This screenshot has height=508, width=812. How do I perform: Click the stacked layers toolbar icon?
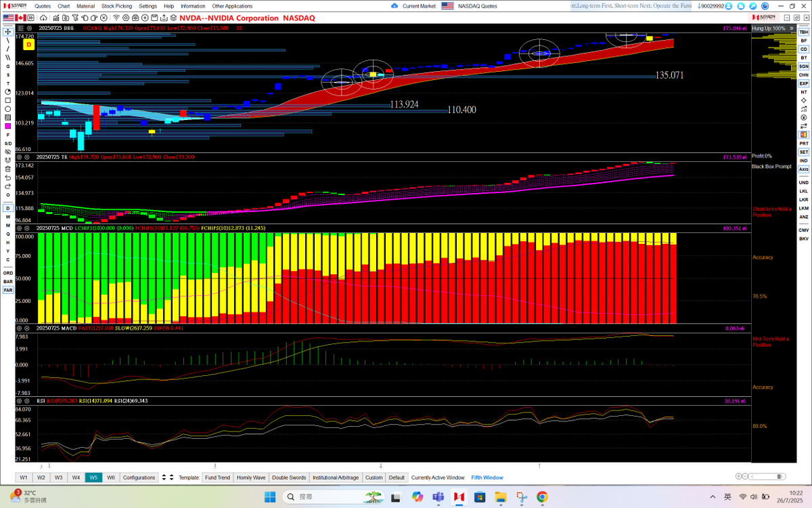click(173, 18)
